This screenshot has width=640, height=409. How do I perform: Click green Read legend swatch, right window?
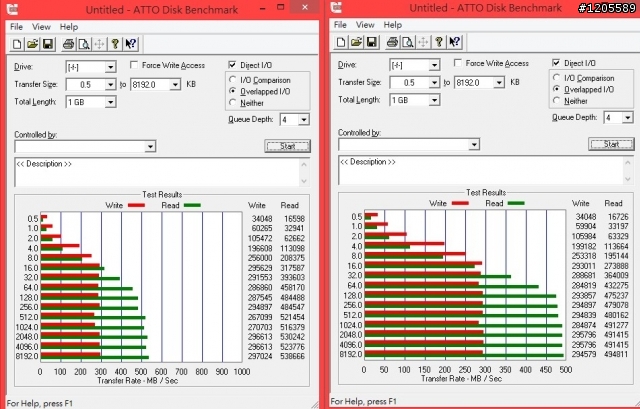tap(516, 203)
